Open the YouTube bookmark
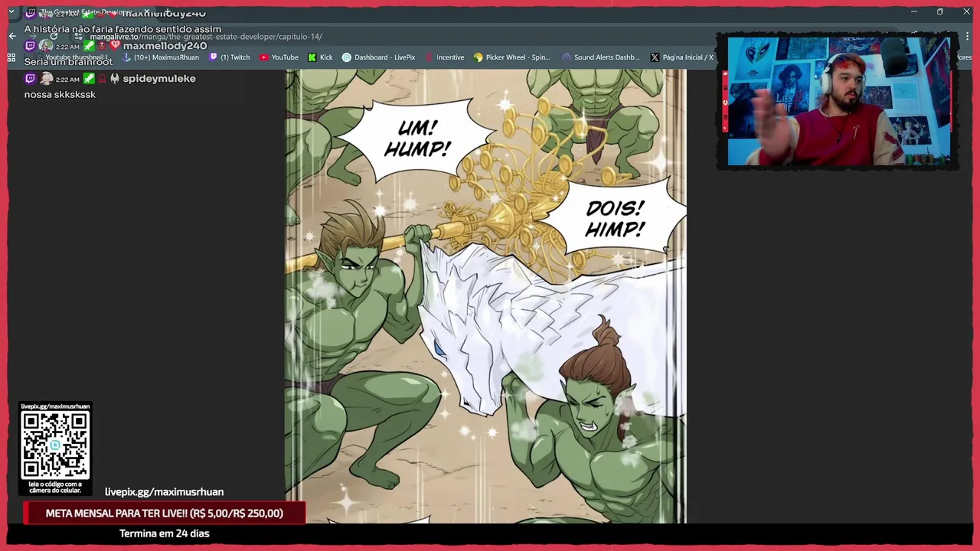Image resolution: width=980 pixels, height=551 pixels. pos(279,57)
